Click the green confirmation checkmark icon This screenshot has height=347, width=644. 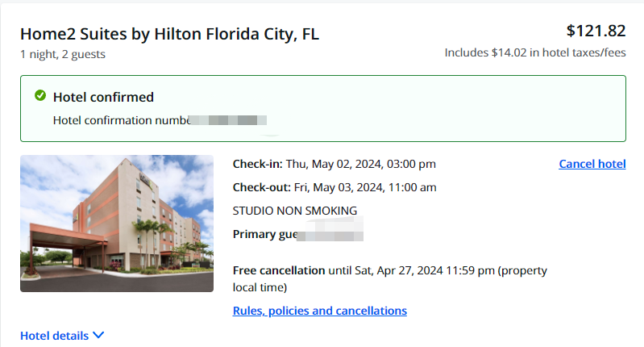(40, 96)
